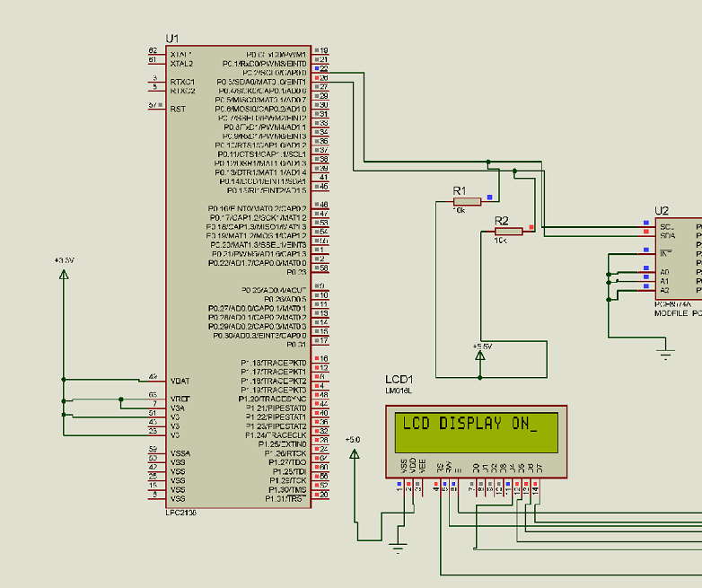Click the wire junction dot above R1
702x588 pixels.
coord(488,162)
